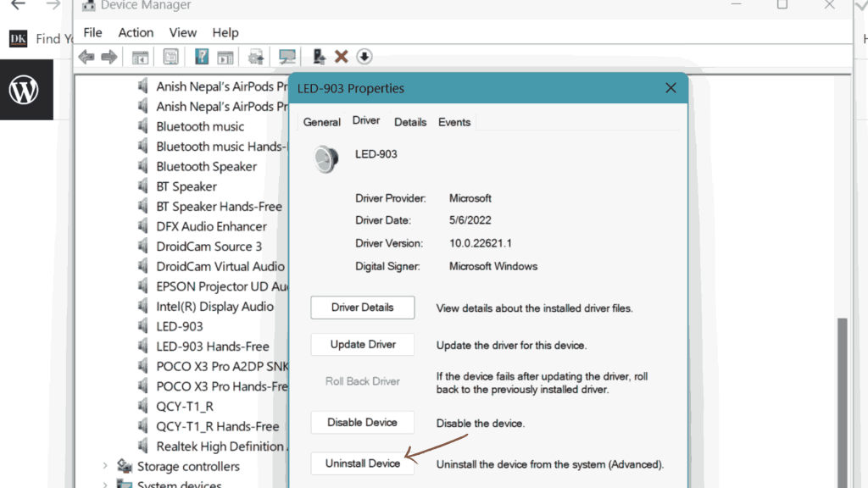Expand the Storage controllers node
Screen dimensions: 868x488
tap(105, 466)
